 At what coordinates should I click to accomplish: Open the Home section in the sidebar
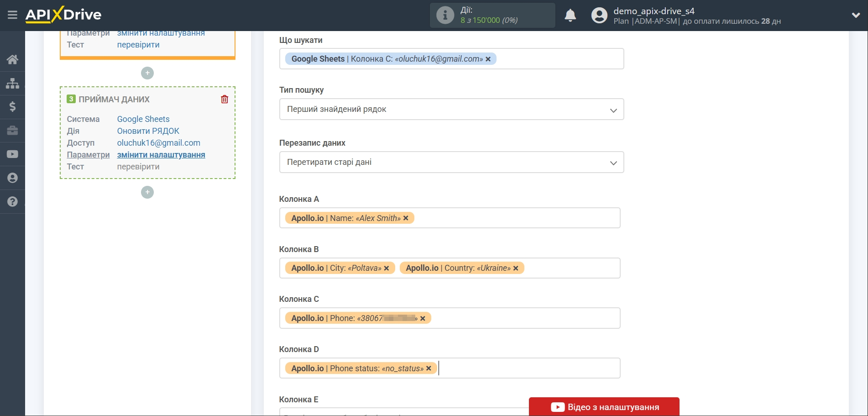tap(12, 59)
